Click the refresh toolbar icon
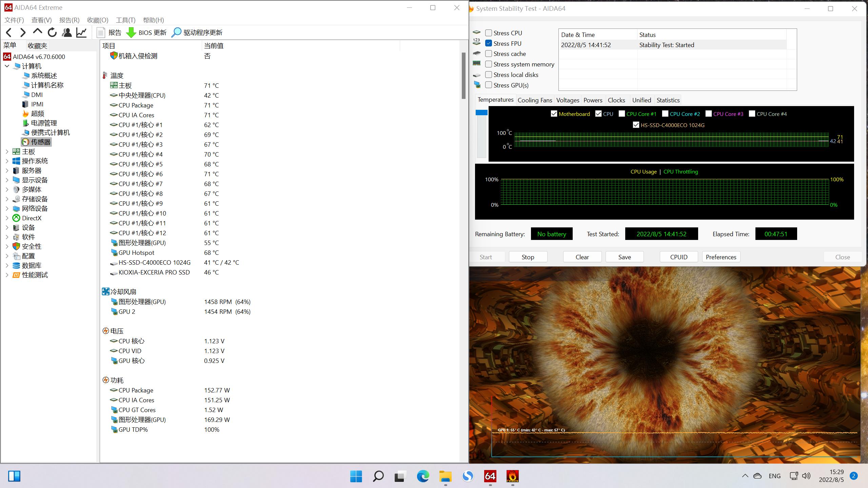Viewport: 868px width, 488px height. click(x=52, y=33)
